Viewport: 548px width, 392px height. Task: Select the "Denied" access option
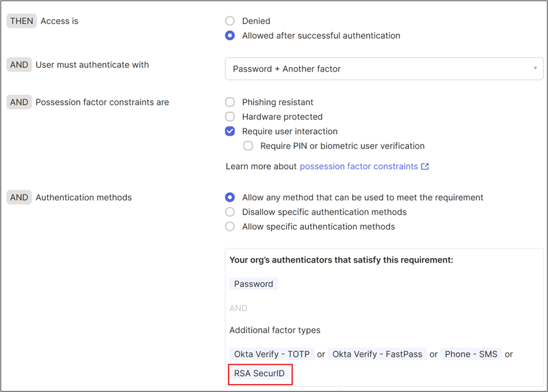[229, 21]
